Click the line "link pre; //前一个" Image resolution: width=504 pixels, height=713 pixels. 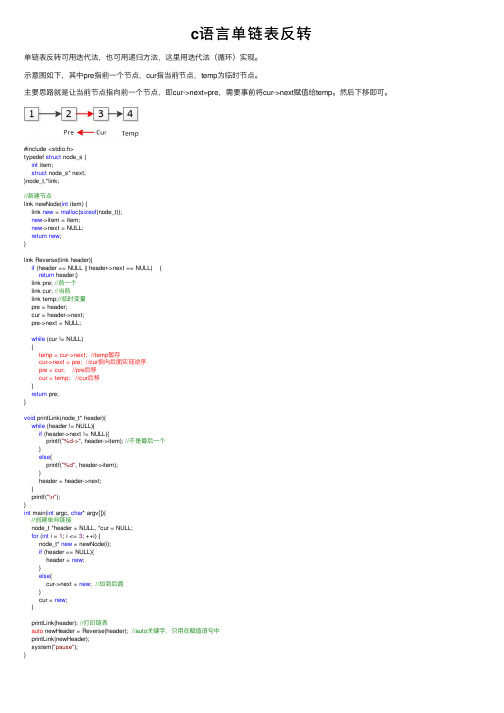point(54,283)
